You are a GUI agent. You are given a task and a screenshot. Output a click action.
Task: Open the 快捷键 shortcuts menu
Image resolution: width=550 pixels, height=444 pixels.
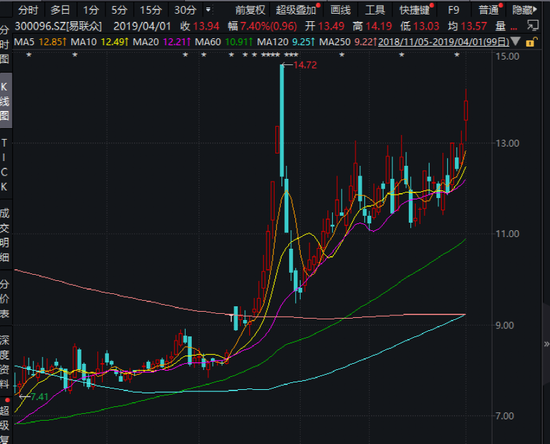[414, 10]
